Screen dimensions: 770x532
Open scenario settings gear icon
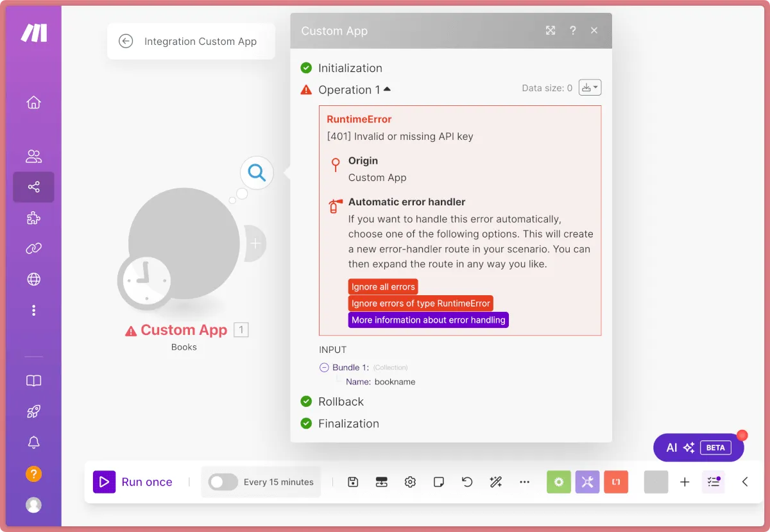point(411,482)
